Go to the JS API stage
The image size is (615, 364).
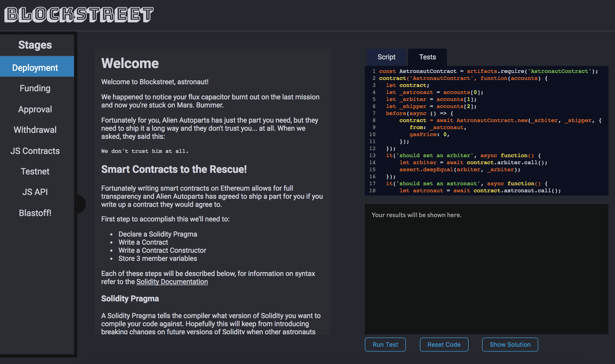point(35,192)
